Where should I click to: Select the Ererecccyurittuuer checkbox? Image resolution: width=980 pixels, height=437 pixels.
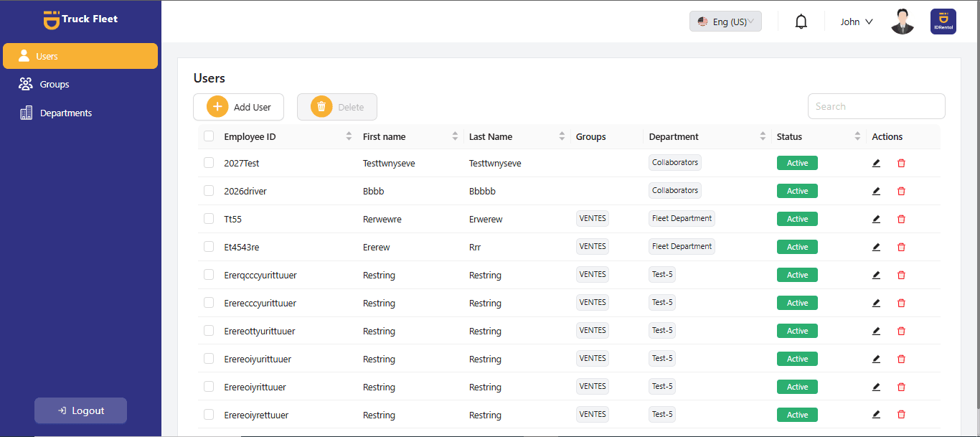tap(209, 303)
